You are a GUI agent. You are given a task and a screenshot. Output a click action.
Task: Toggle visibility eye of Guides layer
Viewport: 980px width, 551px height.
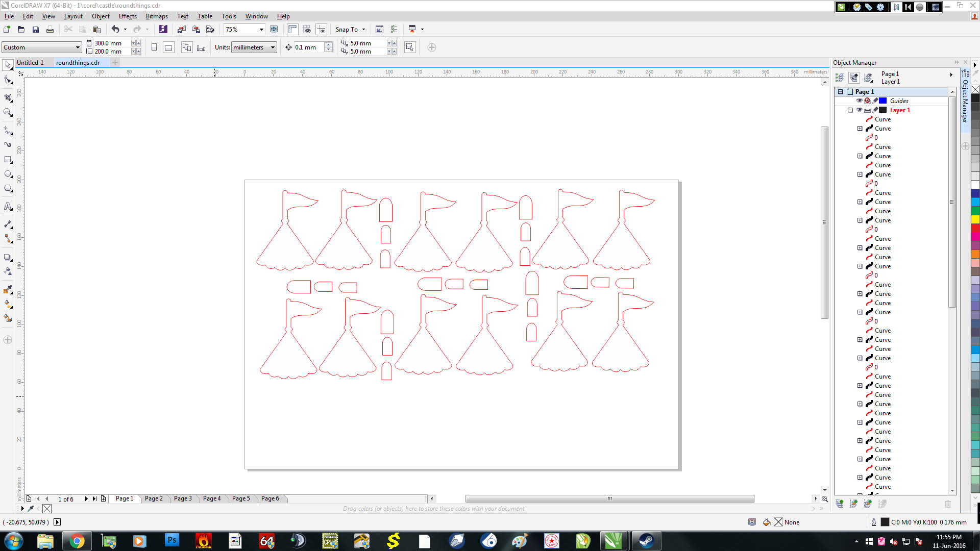(859, 101)
